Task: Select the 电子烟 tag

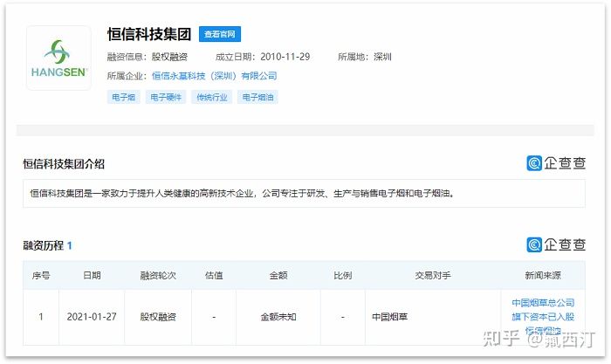Action: coord(124,97)
